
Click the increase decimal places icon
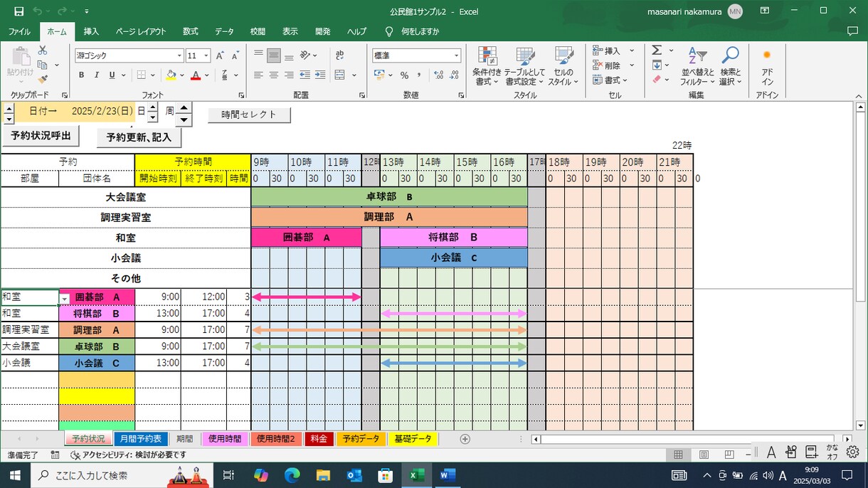tap(438, 75)
